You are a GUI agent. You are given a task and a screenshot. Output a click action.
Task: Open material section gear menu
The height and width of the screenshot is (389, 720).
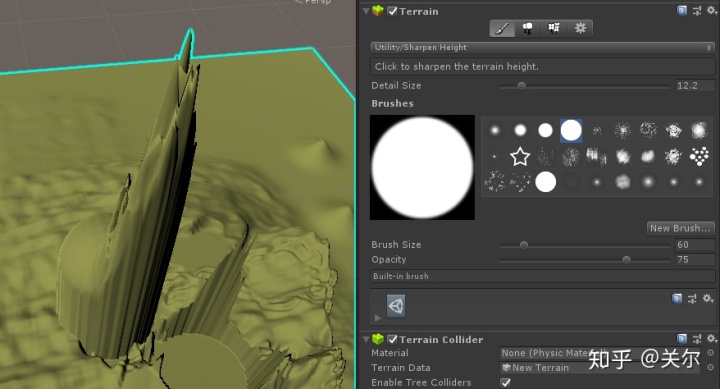(x=708, y=299)
